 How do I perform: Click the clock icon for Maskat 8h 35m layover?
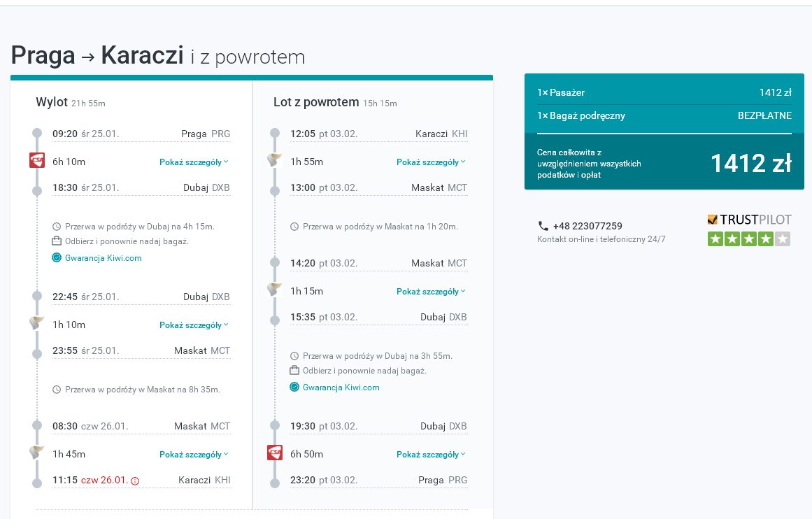[x=57, y=390]
